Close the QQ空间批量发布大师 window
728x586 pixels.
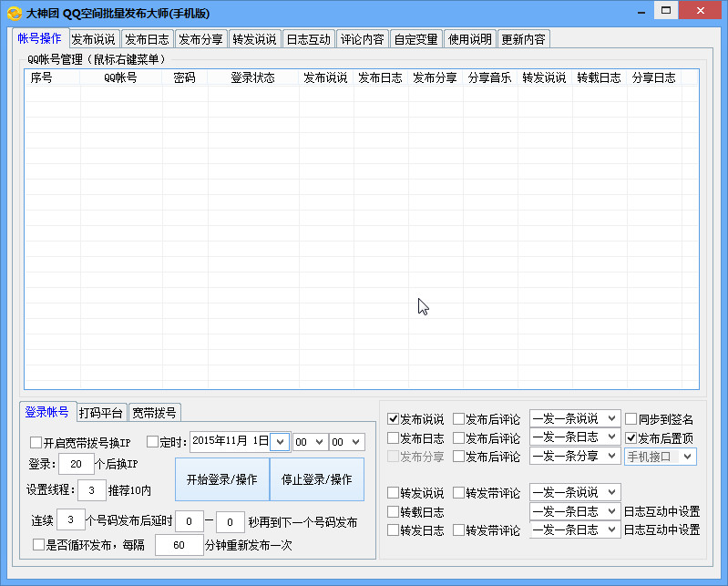pyautogui.click(x=701, y=10)
